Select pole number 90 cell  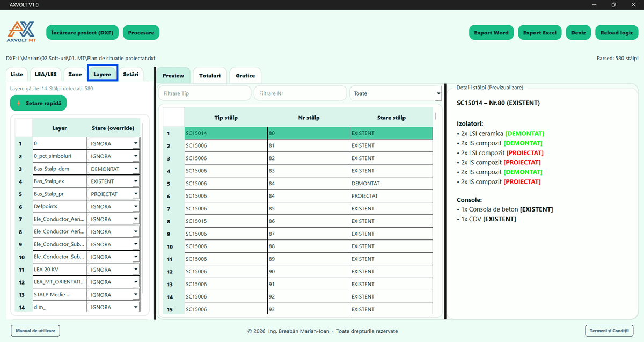pyautogui.click(x=309, y=272)
